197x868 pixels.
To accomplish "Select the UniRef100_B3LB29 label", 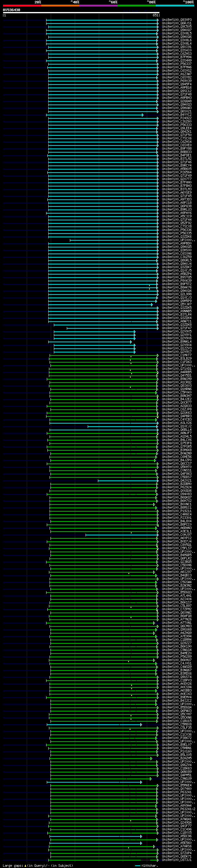I will (x=176, y=358).
